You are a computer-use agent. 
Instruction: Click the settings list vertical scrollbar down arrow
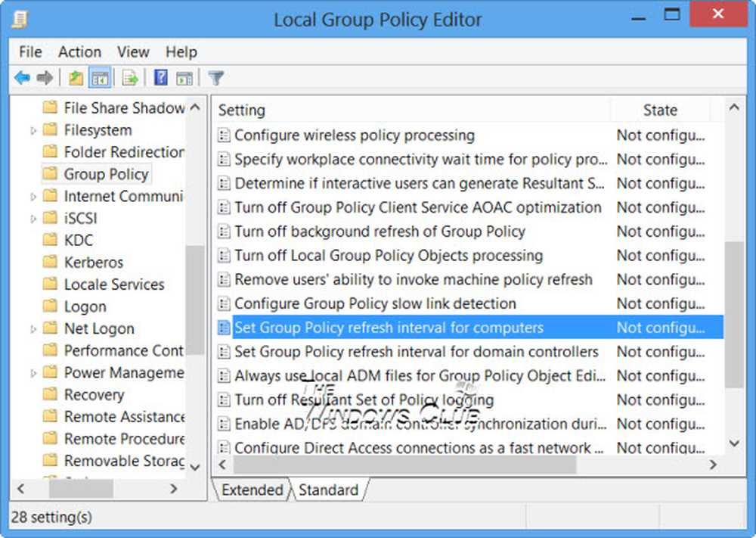click(x=733, y=444)
